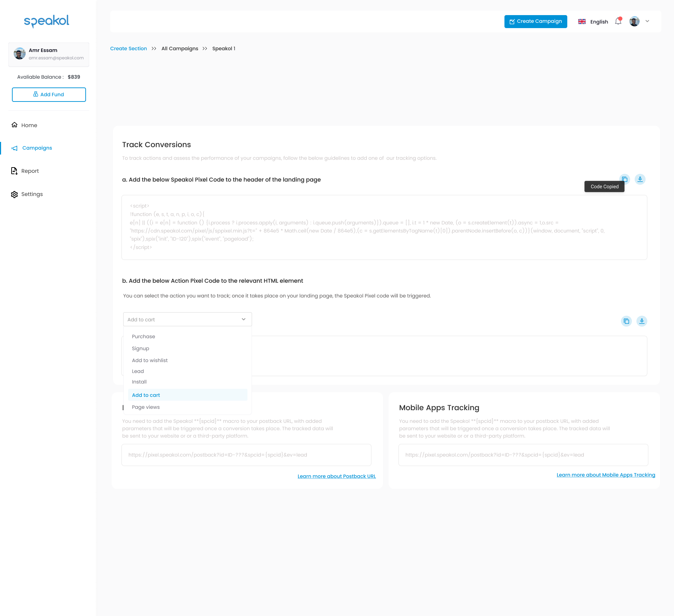Open the Report sidebar item
Screen dimensions: 674x616
click(x=30, y=171)
